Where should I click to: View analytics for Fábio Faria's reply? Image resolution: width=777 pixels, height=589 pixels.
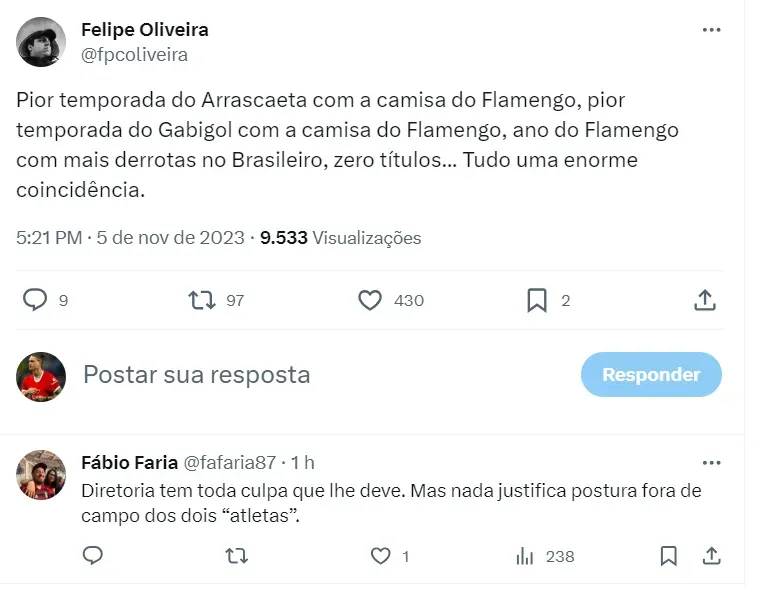[x=524, y=556]
